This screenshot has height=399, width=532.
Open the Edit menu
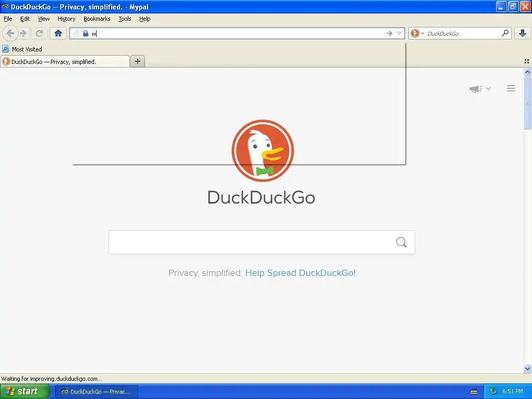[x=25, y=19]
